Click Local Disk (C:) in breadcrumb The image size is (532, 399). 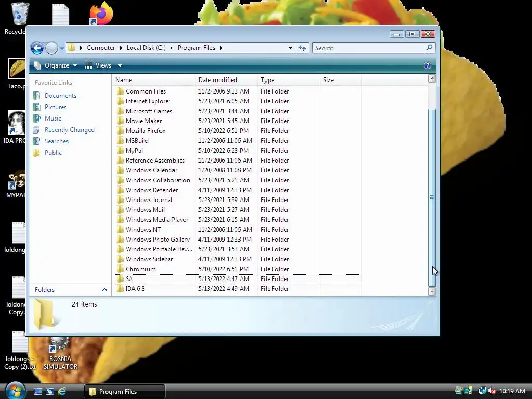tap(146, 48)
